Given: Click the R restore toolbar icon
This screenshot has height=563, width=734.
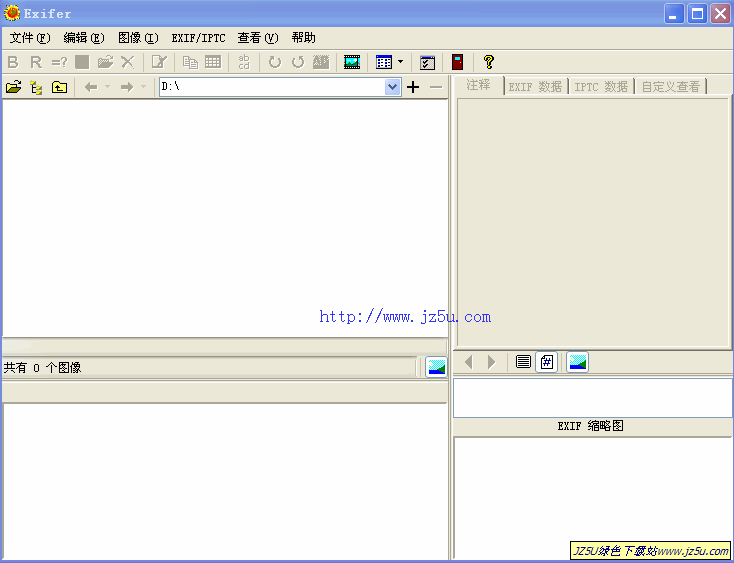Looking at the screenshot, I should (36, 62).
